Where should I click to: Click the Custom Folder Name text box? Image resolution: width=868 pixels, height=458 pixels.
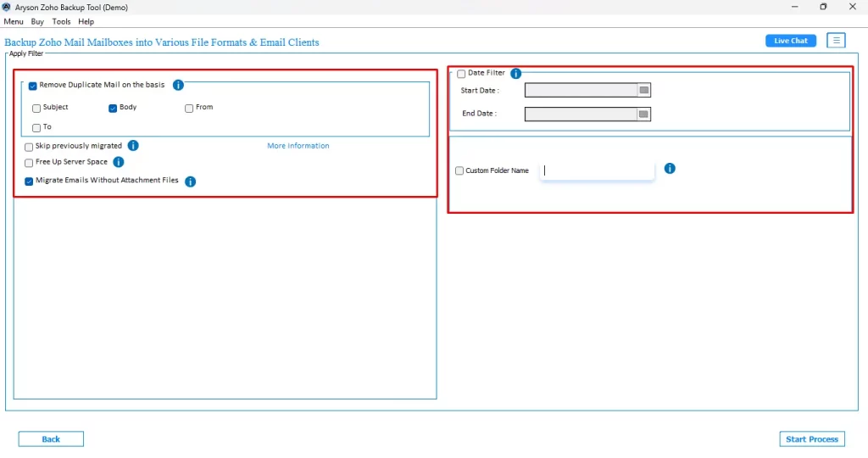pyautogui.click(x=598, y=170)
